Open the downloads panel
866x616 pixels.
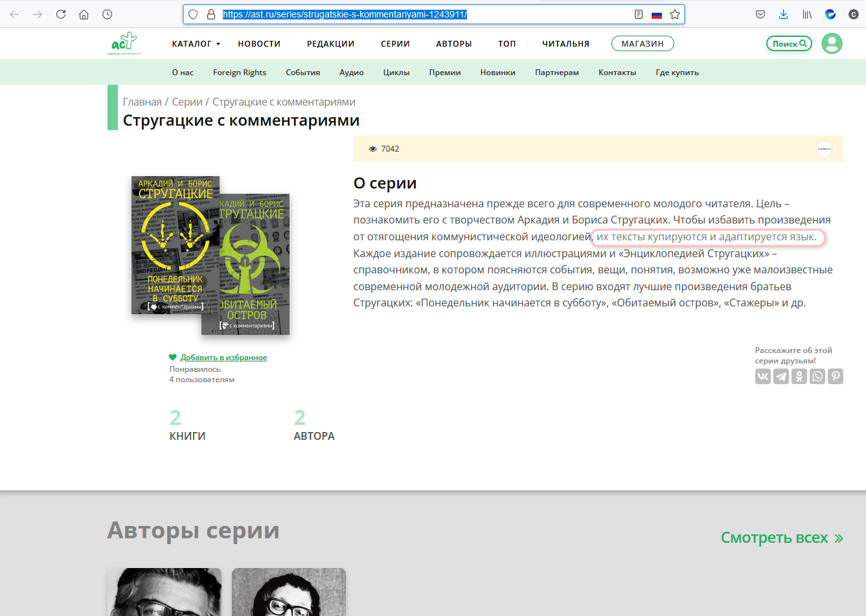(x=784, y=14)
